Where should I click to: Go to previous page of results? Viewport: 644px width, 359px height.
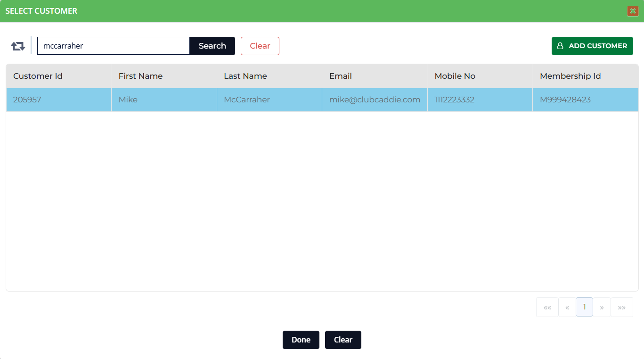[x=567, y=307]
